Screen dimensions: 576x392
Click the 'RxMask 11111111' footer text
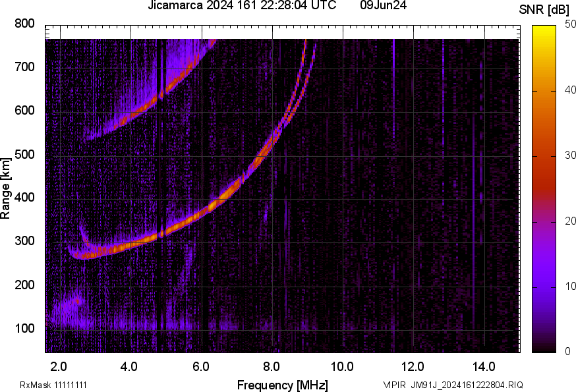53,385
